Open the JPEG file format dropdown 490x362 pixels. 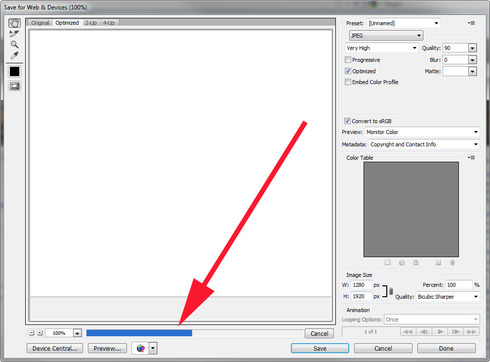[x=386, y=35]
